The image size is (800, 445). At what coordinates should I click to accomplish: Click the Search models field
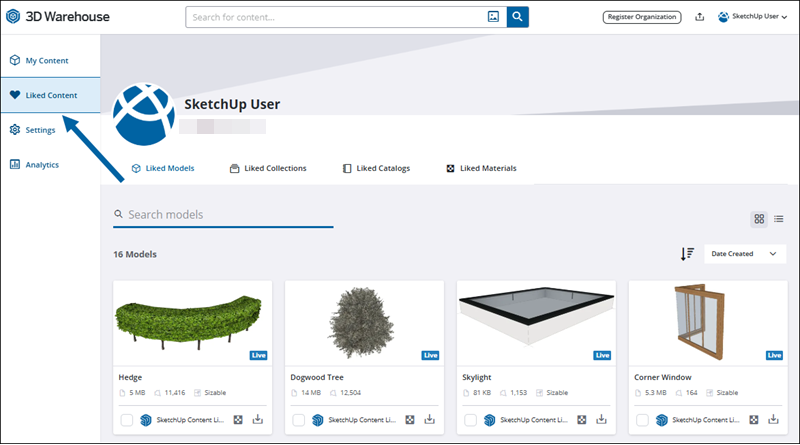click(x=223, y=214)
